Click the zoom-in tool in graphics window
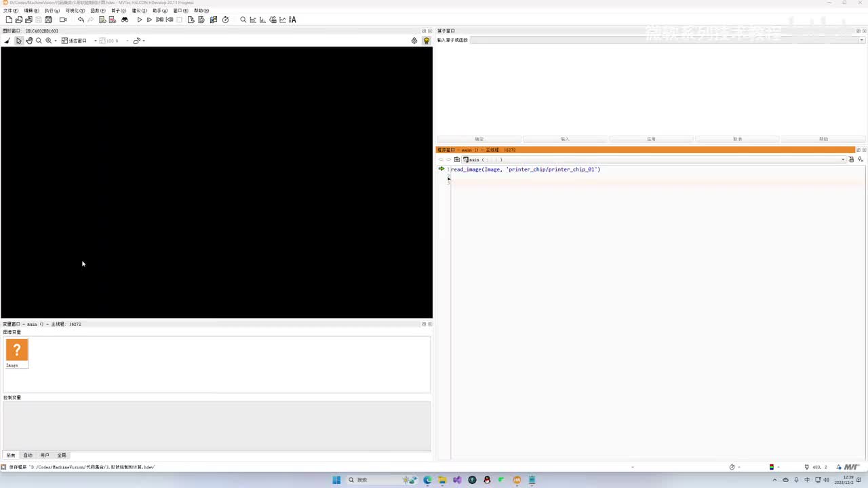The height and width of the screenshot is (488, 868). (x=49, y=41)
